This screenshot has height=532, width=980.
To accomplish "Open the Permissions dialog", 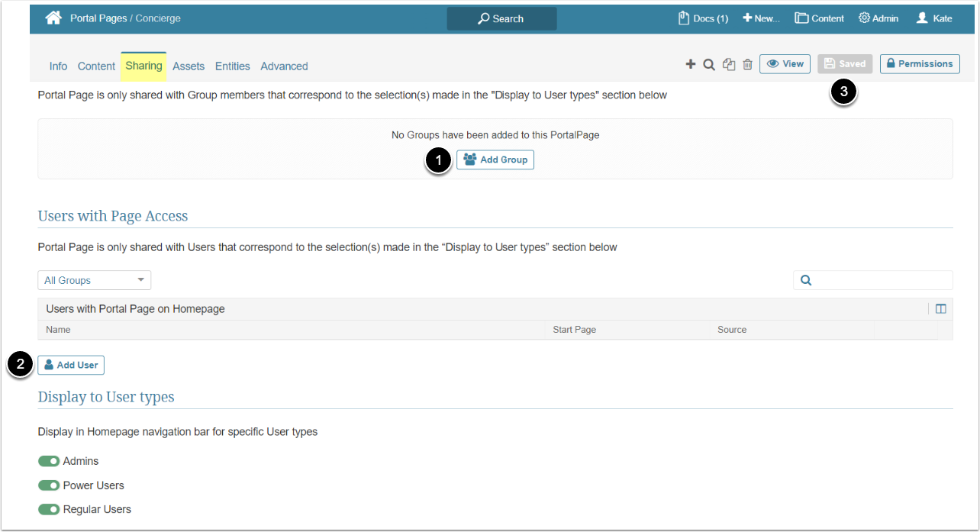I will coord(920,64).
